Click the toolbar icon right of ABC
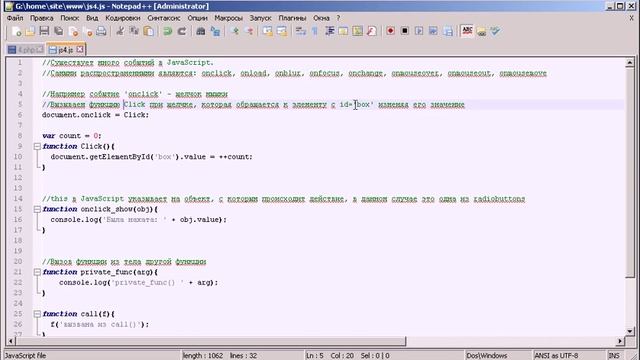Screen dimensions: 640x360 click(x=482, y=31)
